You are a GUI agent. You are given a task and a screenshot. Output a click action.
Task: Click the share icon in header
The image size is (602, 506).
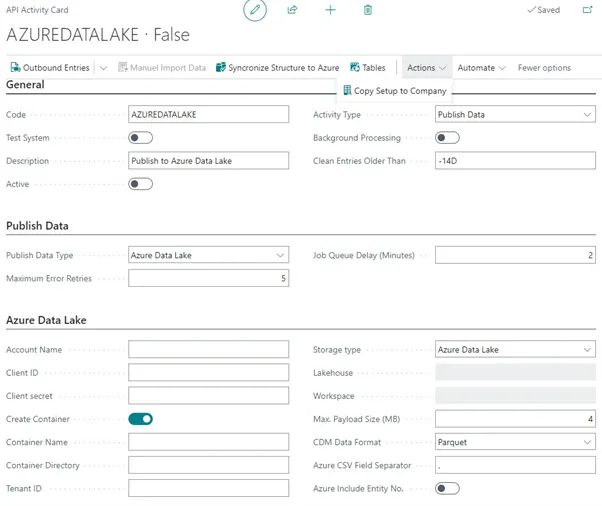(292, 10)
